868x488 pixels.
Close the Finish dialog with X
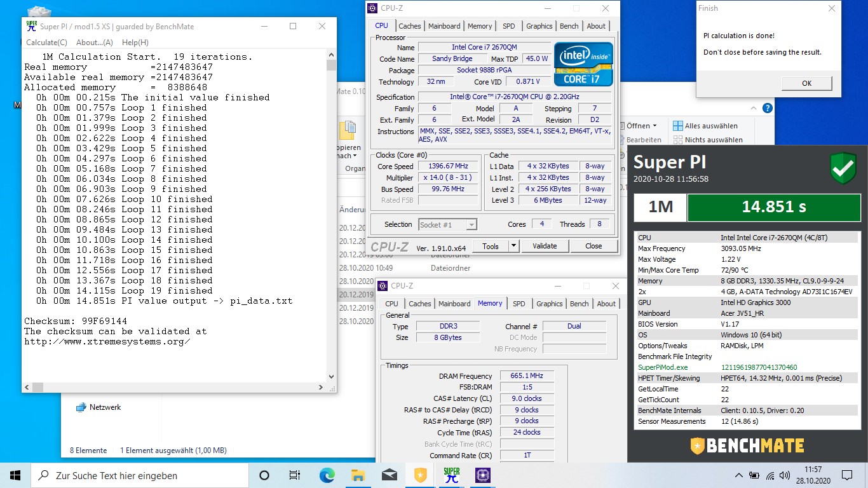coord(832,9)
